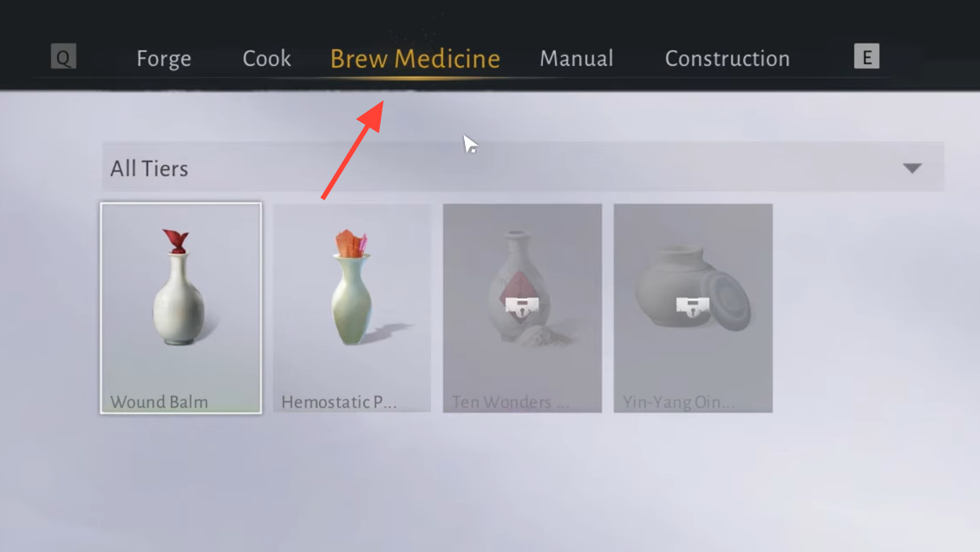Go to the Manual tab
The image size is (980, 552).
click(576, 58)
